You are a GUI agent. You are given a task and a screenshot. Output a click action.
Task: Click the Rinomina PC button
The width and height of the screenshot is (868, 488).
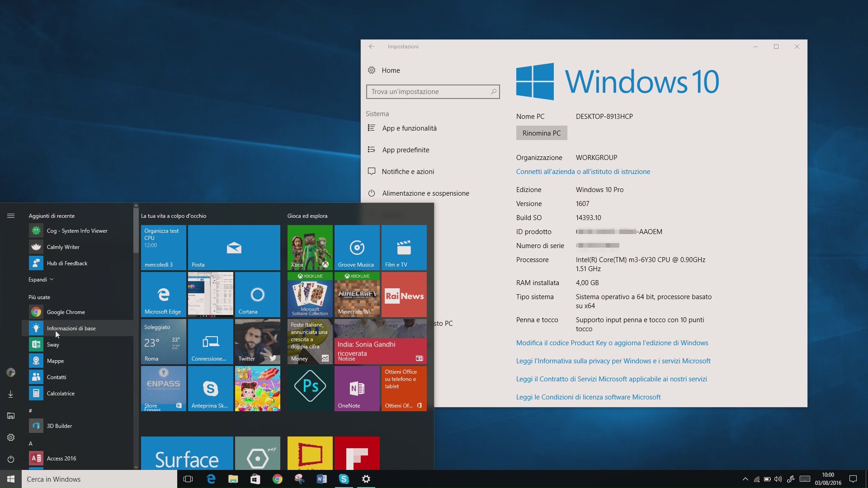tap(542, 133)
